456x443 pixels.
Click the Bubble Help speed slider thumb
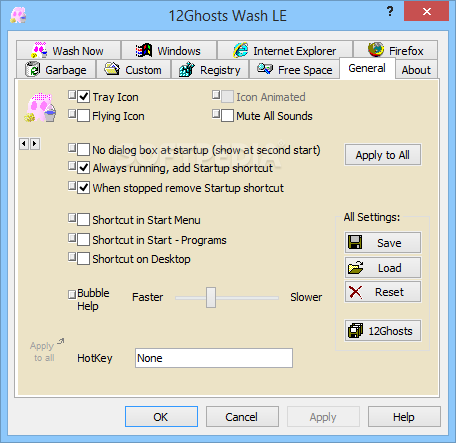(211, 297)
